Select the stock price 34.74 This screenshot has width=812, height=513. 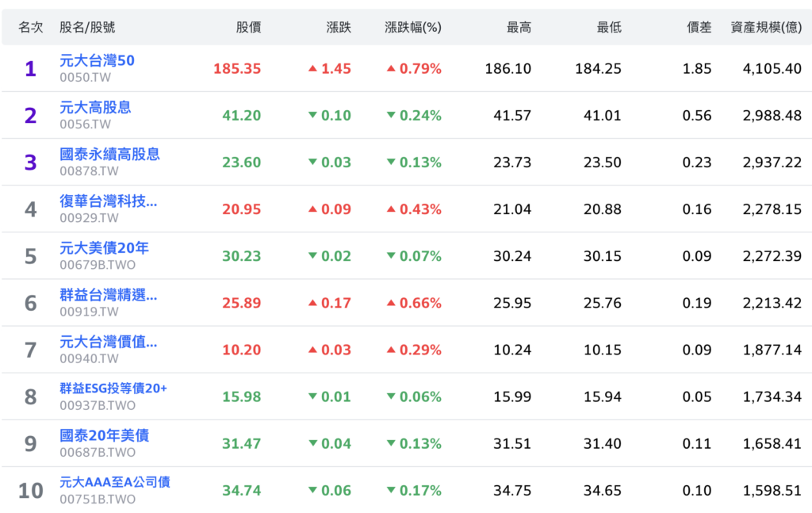click(x=241, y=491)
